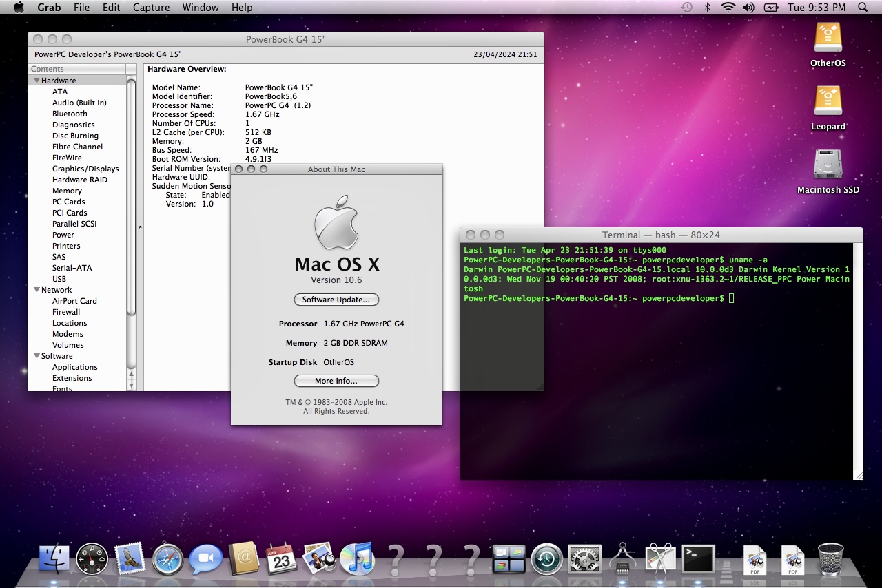Click the More Info button

point(336,381)
